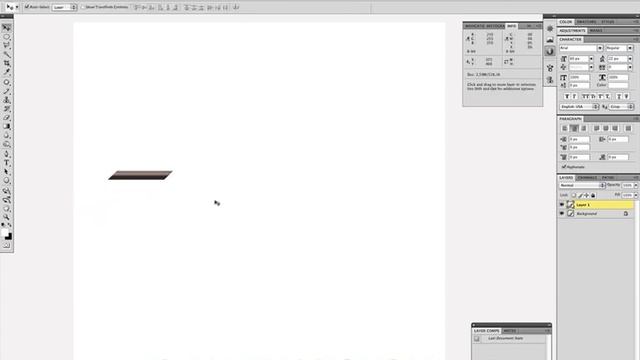Select the Path Selection tool

click(7, 172)
